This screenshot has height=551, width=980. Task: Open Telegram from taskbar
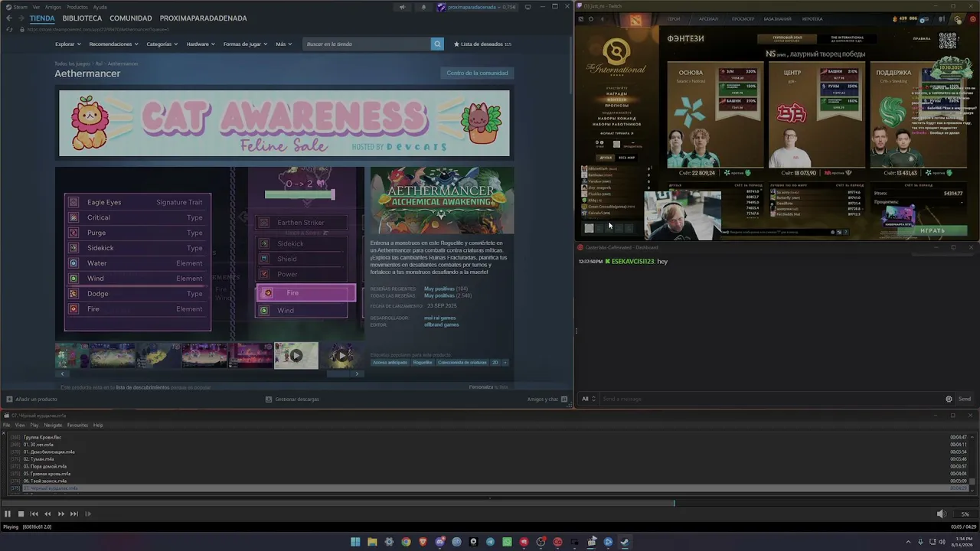490,542
